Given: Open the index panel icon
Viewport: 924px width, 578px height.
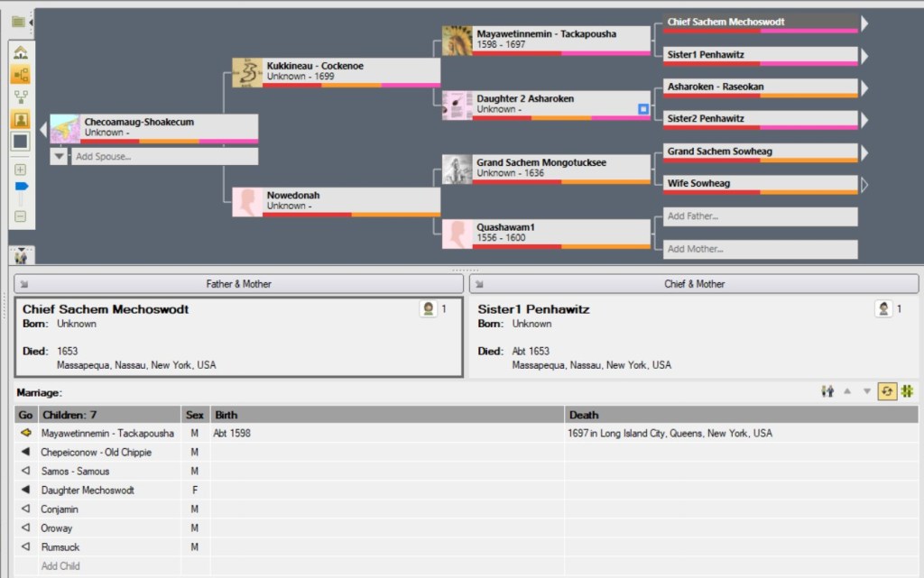Looking at the screenshot, I should point(18,21).
